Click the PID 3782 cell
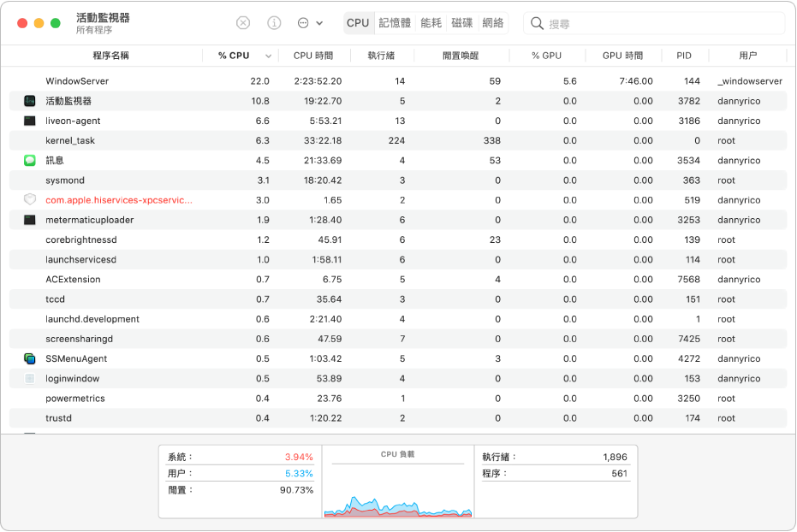 tap(689, 101)
